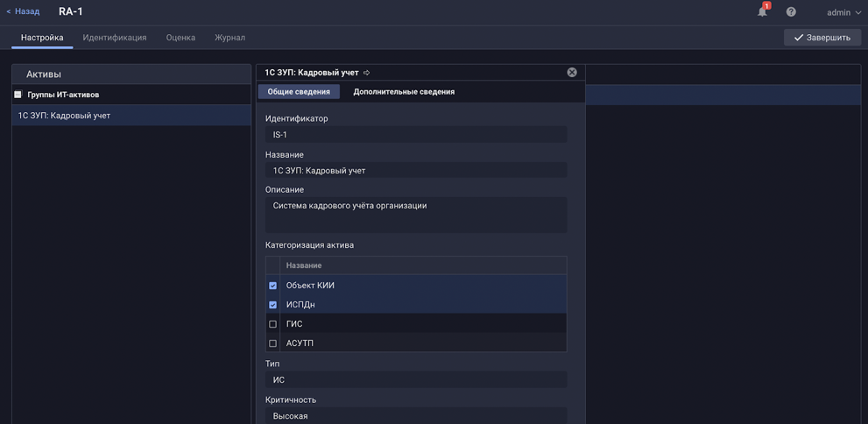Click the Название field
The image size is (868, 424).
point(416,171)
